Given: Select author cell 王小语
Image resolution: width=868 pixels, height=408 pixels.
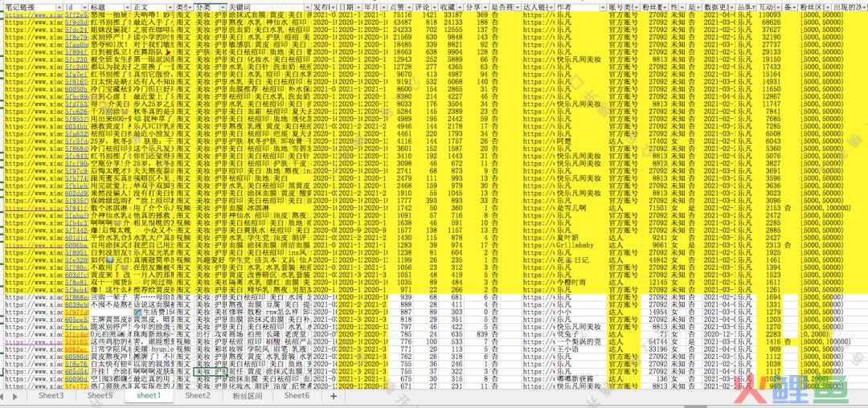Looking at the screenshot, I should [581, 349].
